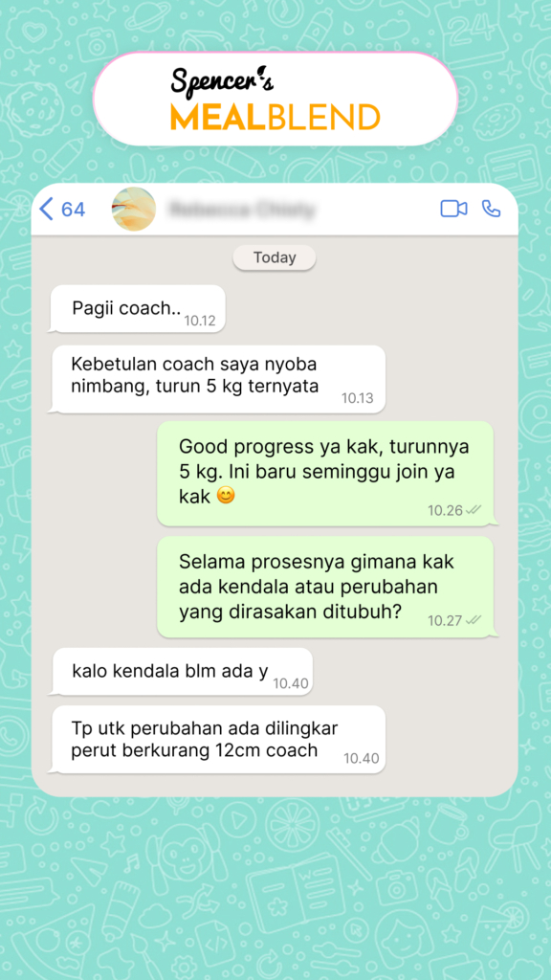
Task: Open the contact's profile picture
Action: pyautogui.click(x=134, y=209)
